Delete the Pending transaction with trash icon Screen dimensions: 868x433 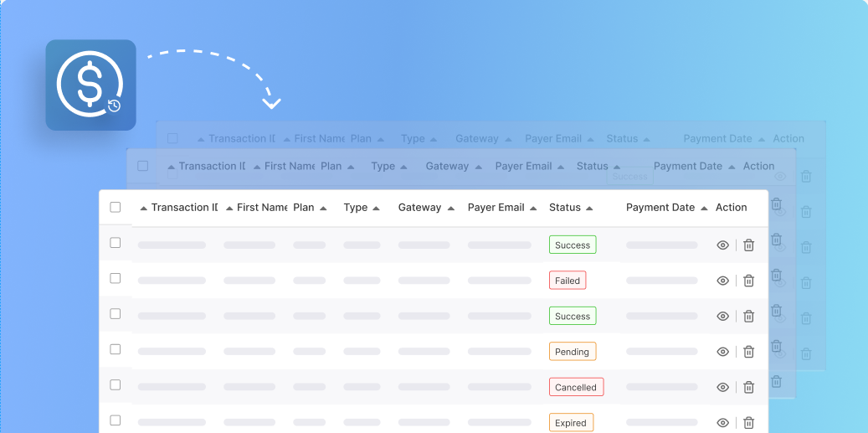pos(749,352)
